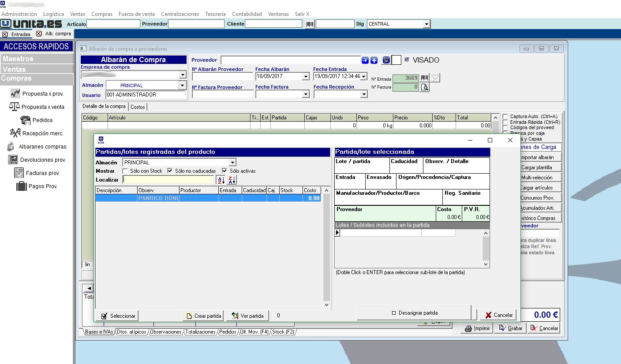This screenshot has height=364, width=621.
Task: Click the Nº Albarán Proveedor field
Action: tap(223, 76)
